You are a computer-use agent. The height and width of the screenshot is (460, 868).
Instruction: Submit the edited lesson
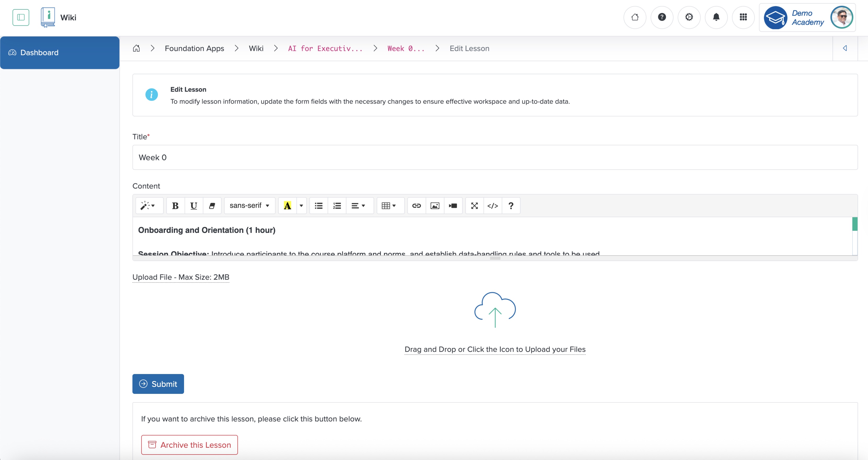[158, 384]
